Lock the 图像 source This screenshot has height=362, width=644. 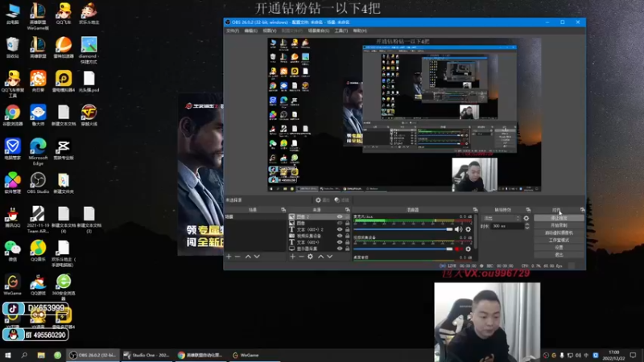[347, 224]
